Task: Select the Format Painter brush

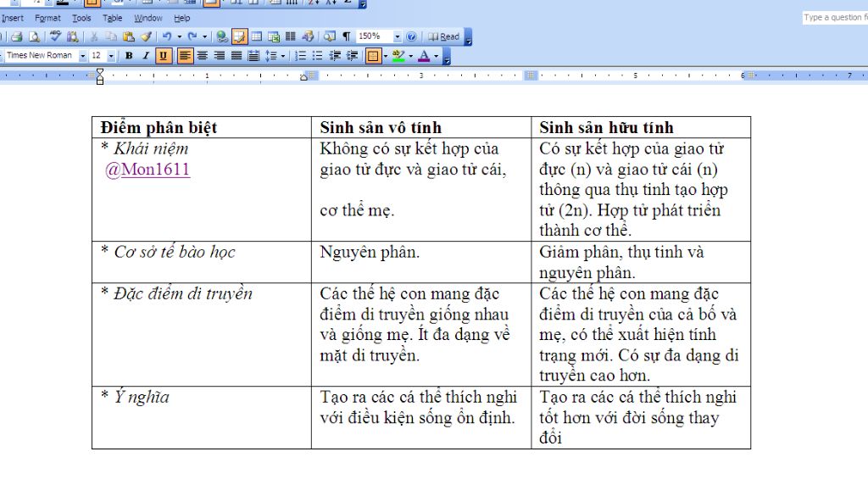Action: (x=146, y=36)
